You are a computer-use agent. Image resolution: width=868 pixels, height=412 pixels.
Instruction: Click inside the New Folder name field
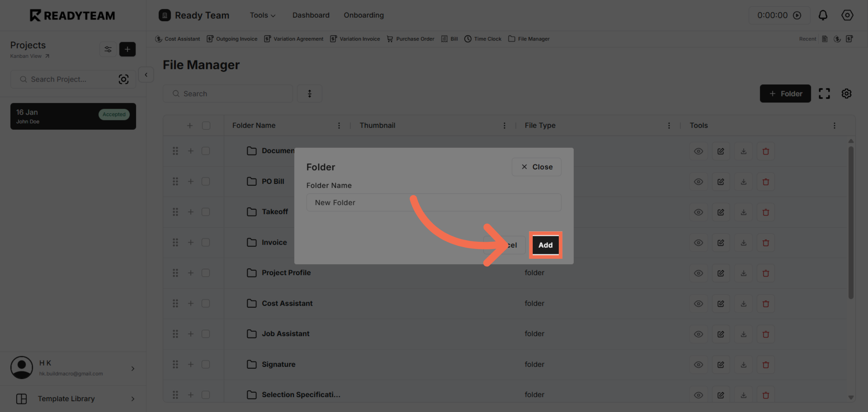(x=433, y=202)
